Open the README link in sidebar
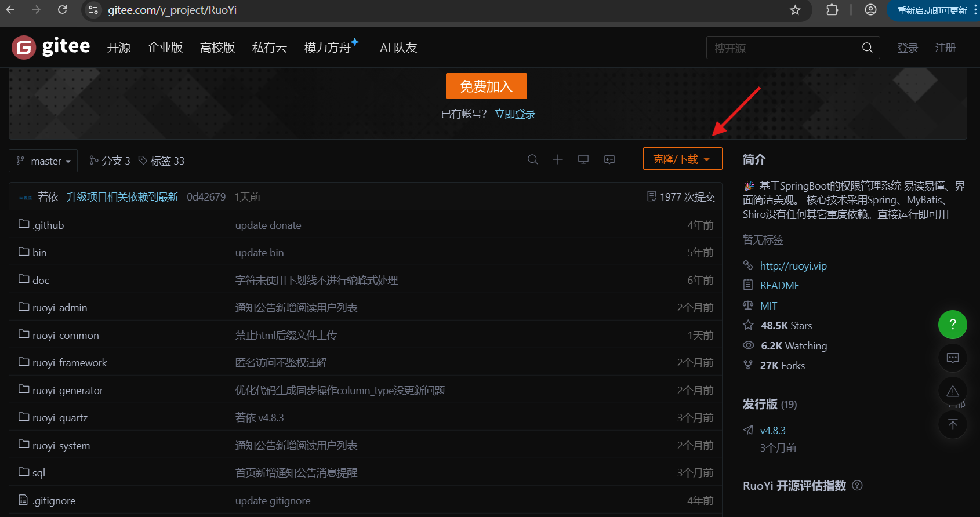 point(779,286)
